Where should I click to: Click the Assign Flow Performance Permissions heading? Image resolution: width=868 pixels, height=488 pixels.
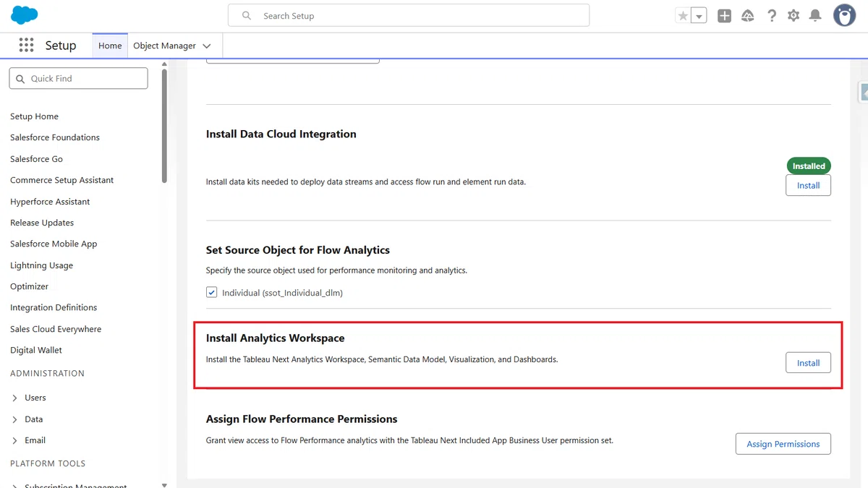[x=302, y=419]
